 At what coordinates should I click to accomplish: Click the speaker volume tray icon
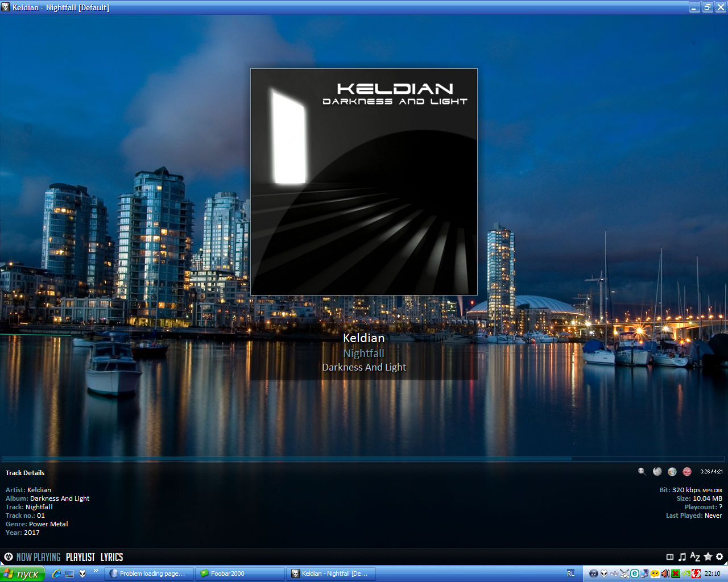(x=665, y=573)
